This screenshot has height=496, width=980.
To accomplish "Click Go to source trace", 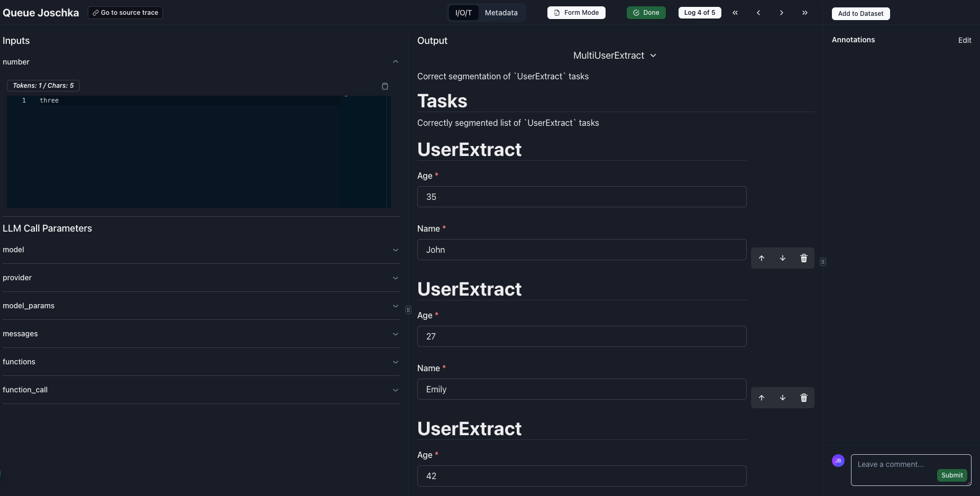I will click(125, 12).
